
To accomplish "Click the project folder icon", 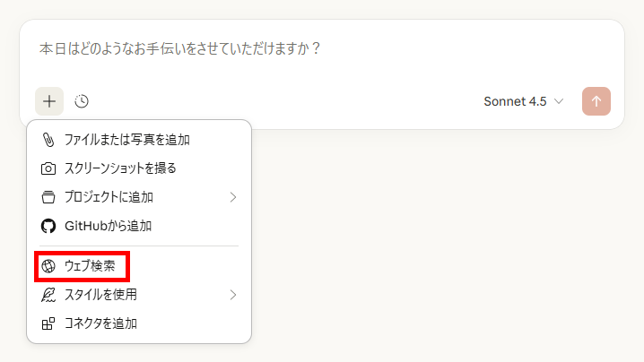I will 48,197.
